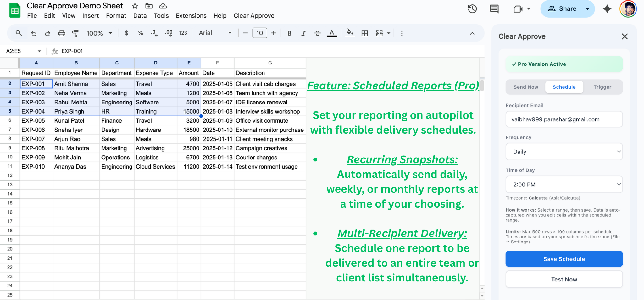Image resolution: width=644 pixels, height=300 pixels.
Task: Open the Frequency dropdown
Action: point(564,152)
